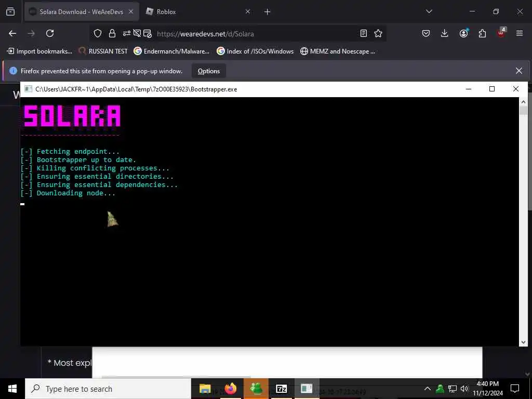Click the pop-up blocked Options button
The image size is (532, 399).
209,71
